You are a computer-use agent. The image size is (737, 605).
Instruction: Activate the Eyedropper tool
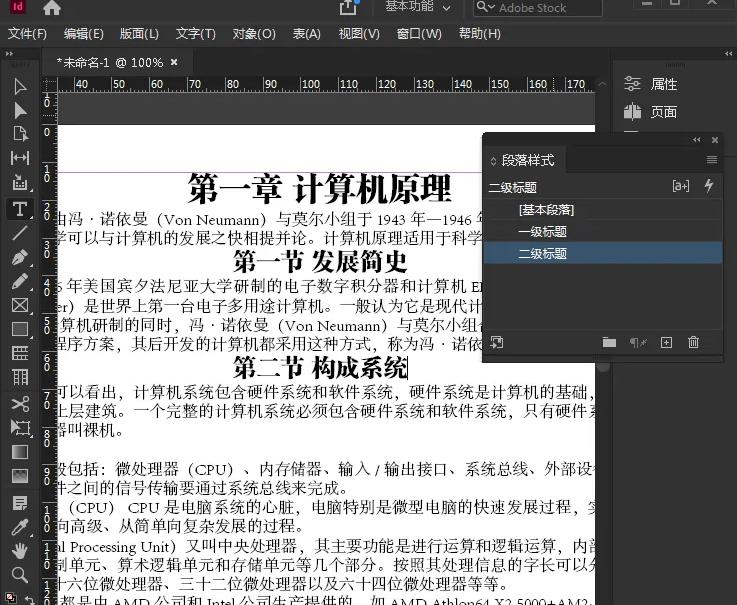click(19, 526)
